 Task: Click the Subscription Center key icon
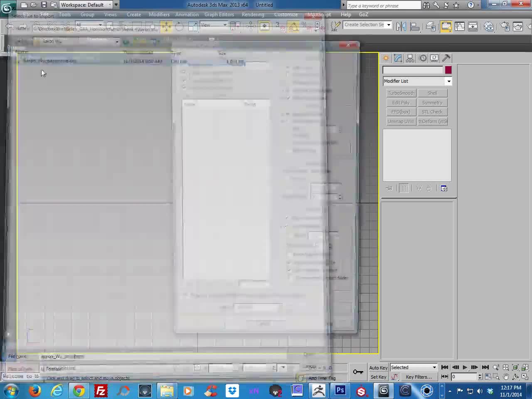[436, 5]
